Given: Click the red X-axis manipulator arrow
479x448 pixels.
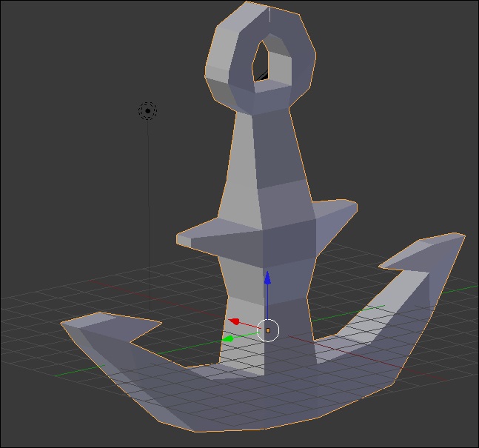Looking at the screenshot, I should 235,321.
